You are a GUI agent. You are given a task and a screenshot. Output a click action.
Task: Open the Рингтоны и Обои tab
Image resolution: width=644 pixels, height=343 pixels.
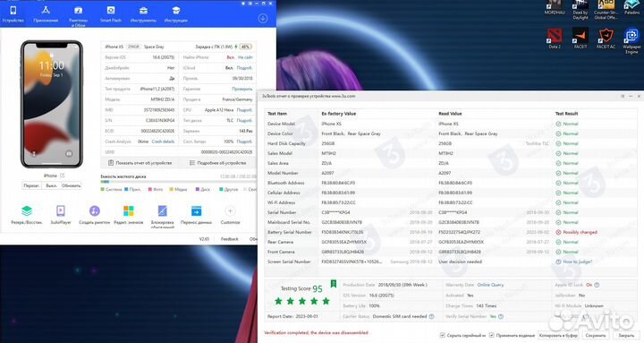tap(78, 15)
